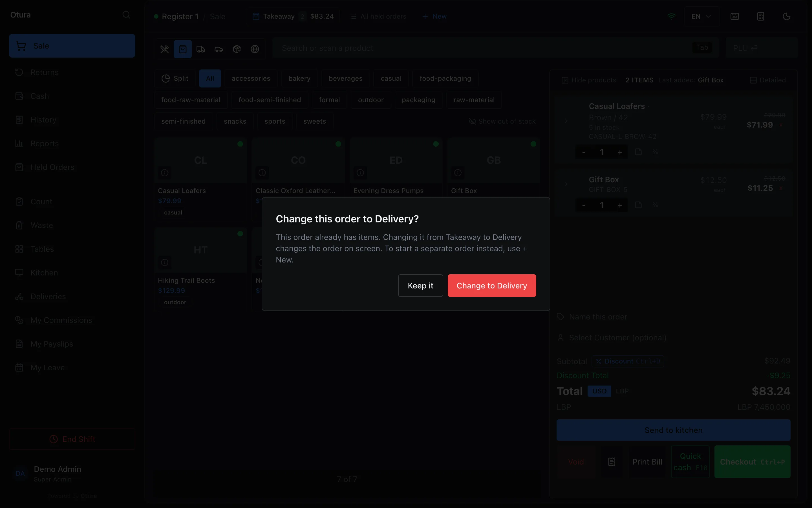Image resolution: width=812 pixels, height=508 pixels.
Task: Start a New order
Action: click(x=434, y=16)
